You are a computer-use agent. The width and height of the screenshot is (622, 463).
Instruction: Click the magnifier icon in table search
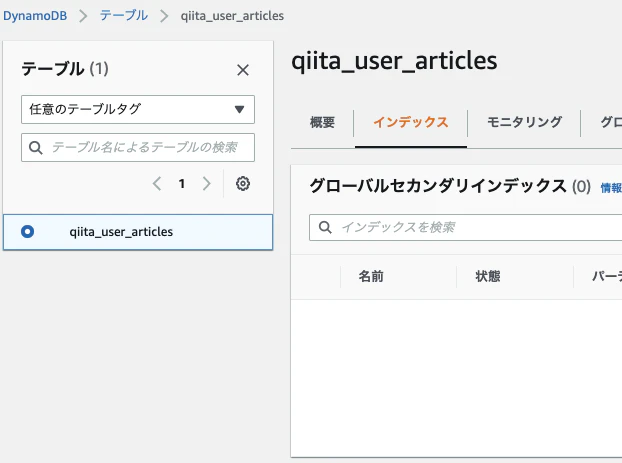(x=36, y=148)
